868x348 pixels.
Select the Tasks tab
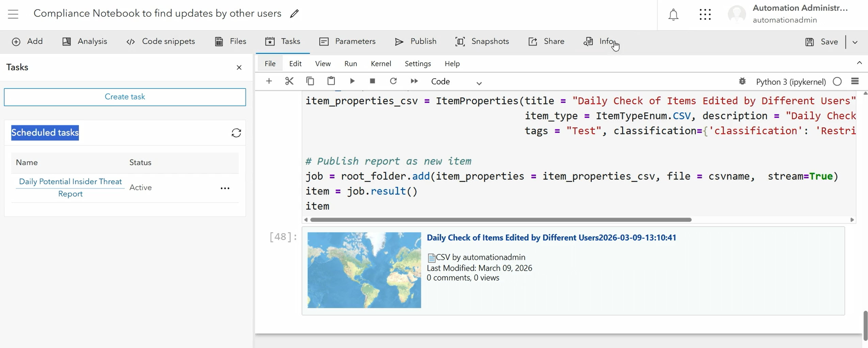283,42
